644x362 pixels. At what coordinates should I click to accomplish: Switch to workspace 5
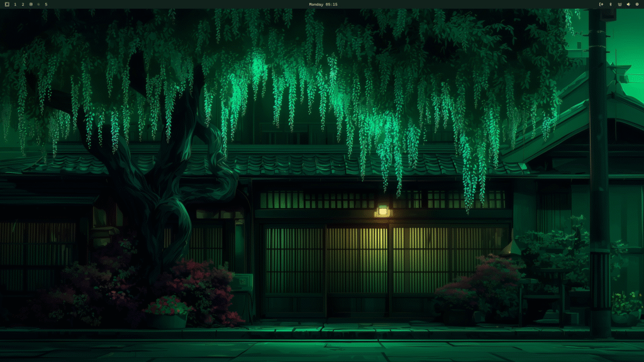coord(46,4)
